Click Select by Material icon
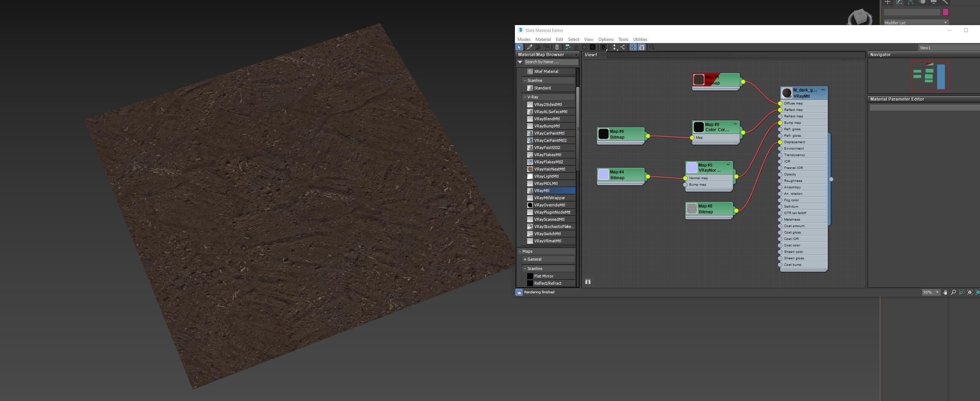The width and height of the screenshot is (980, 401). [x=652, y=47]
